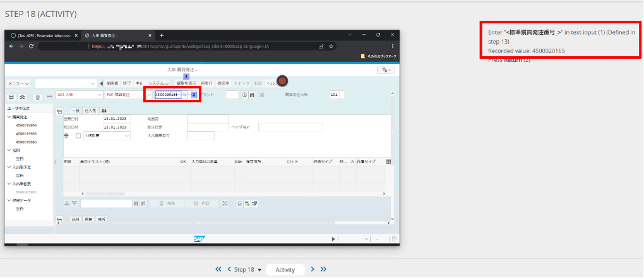Collapse header data with the icon left of 一般 tab

pyautogui.click(x=59, y=111)
